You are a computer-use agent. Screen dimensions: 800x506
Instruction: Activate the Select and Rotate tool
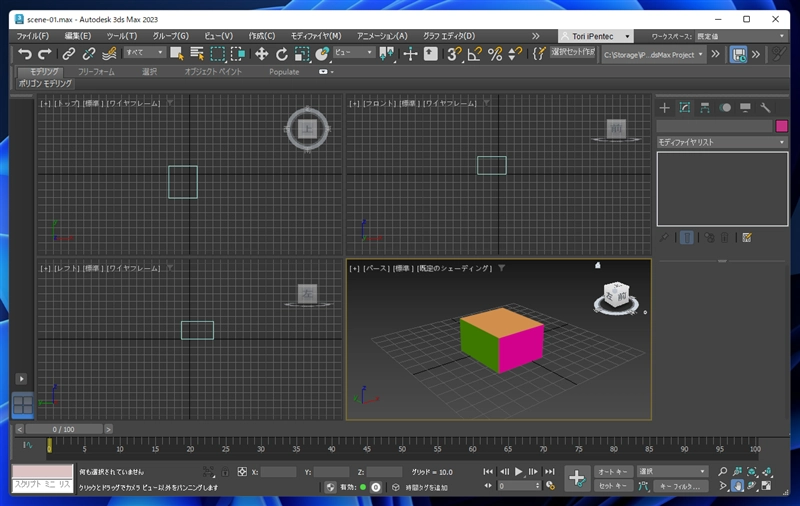(282, 54)
